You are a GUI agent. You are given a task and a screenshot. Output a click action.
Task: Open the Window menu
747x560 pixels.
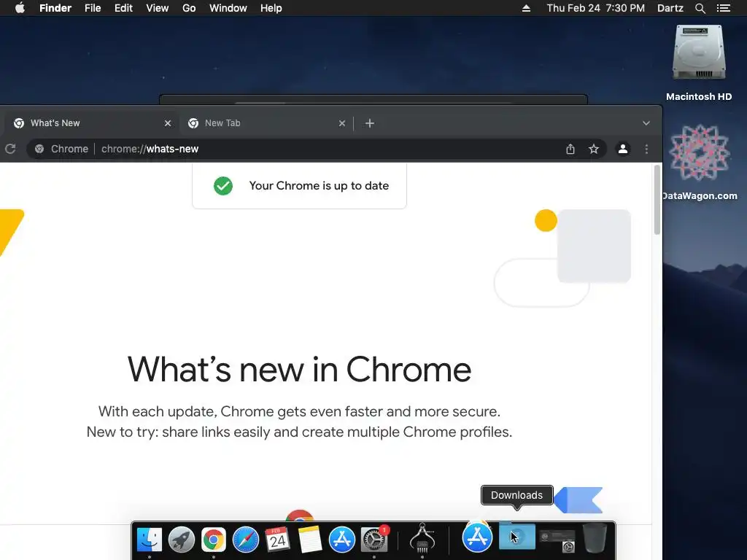(x=228, y=8)
